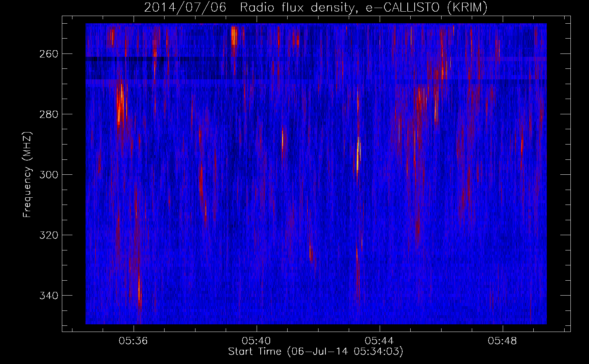The width and height of the screenshot is (589, 364).
Task: Click the 05:44 time tick label
Action: click(379, 341)
